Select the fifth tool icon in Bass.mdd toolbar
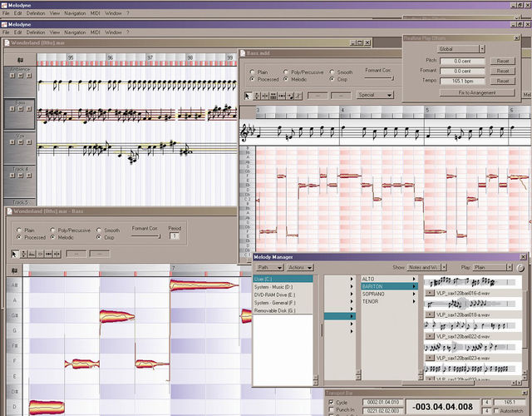The height and width of the screenshot is (416, 532). click(282, 96)
